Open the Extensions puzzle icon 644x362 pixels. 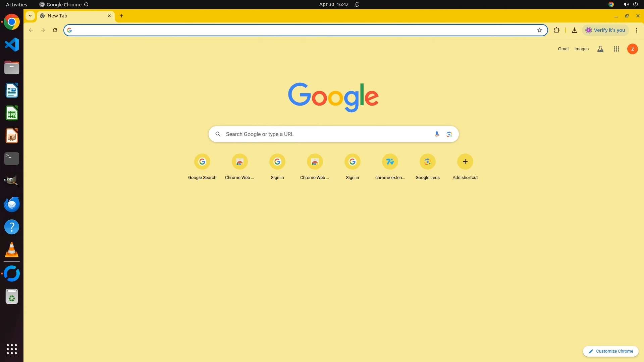point(556,30)
